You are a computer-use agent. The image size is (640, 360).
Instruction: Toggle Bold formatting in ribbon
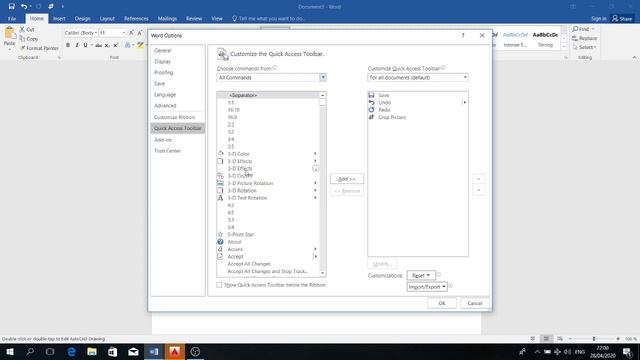(68, 45)
